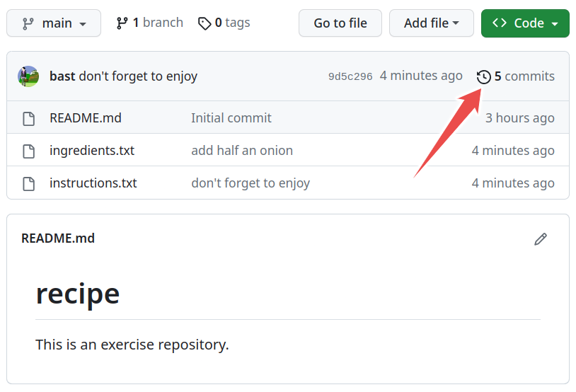
Task: Expand the green Code dropdown
Action: tap(525, 23)
